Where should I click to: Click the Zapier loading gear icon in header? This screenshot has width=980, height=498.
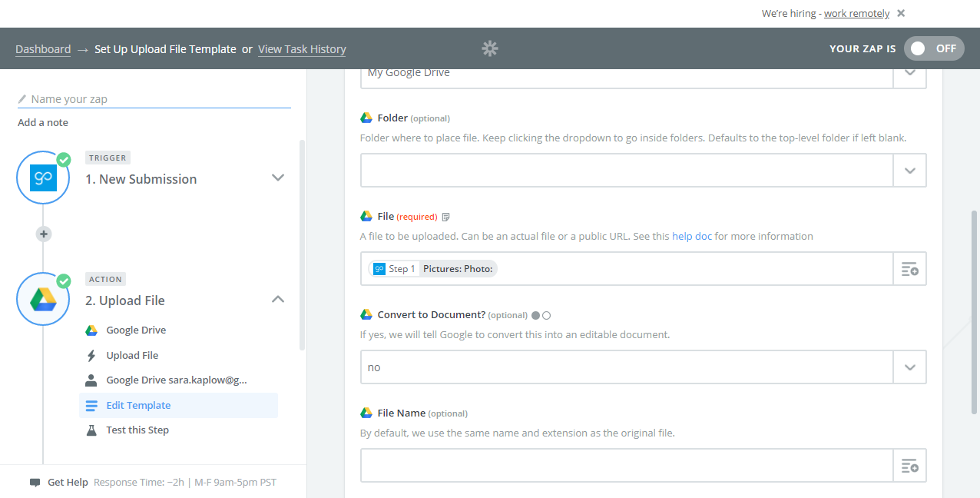click(x=490, y=48)
